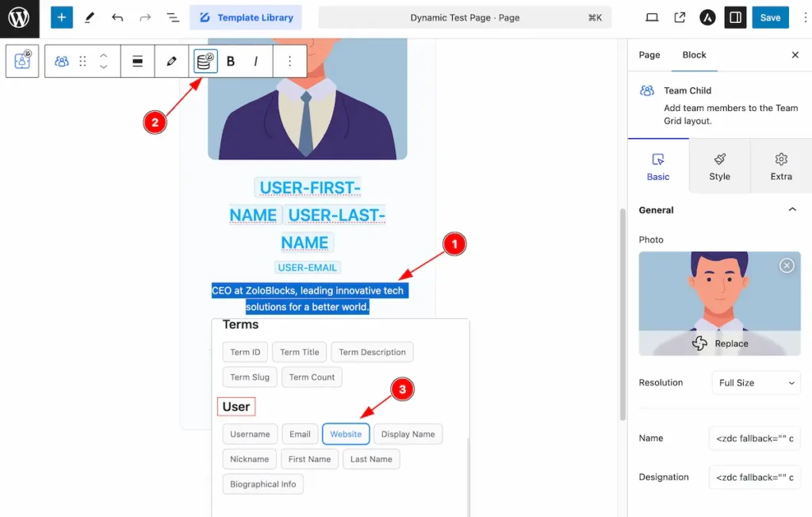Image resolution: width=812 pixels, height=517 pixels.
Task: Click the undo arrow icon
Action: tap(117, 17)
